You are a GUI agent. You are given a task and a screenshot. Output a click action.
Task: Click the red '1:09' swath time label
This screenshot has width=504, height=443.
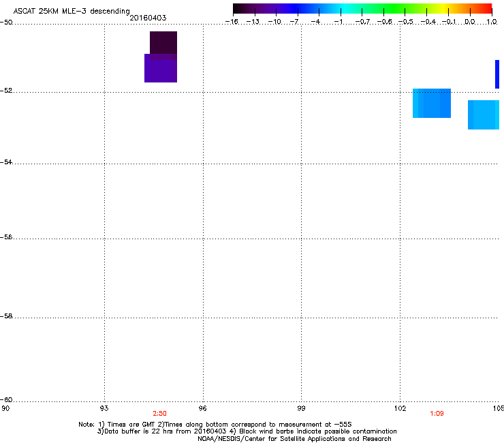[437, 414]
